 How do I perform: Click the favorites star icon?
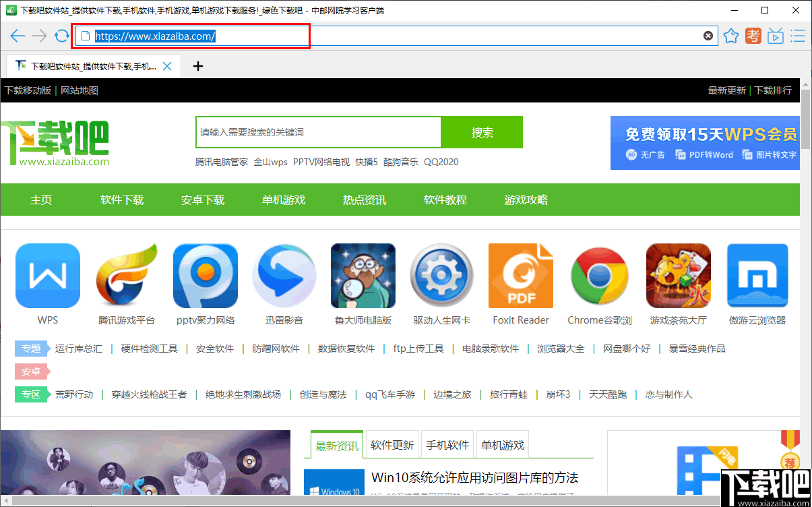coord(731,36)
